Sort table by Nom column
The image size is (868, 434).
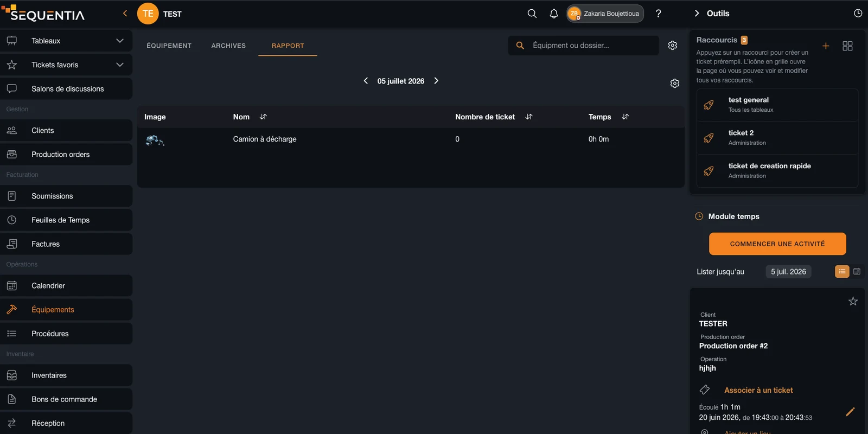pyautogui.click(x=263, y=117)
